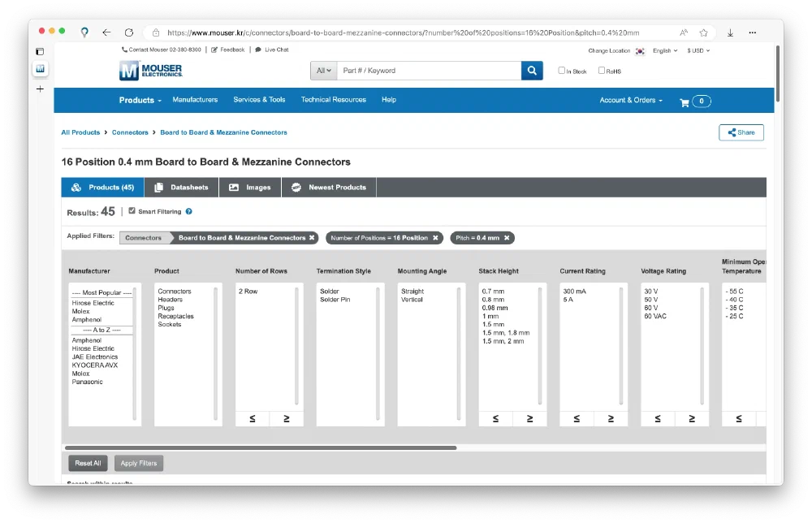Click the Share button
The height and width of the screenshot is (523, 812).
[741, 132]
